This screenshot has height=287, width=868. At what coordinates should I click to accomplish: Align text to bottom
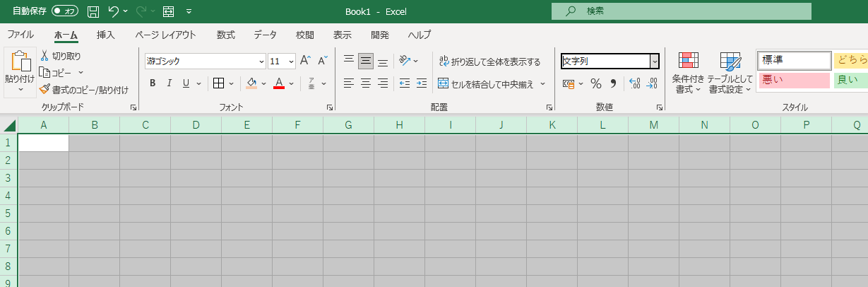pos(383,61)
